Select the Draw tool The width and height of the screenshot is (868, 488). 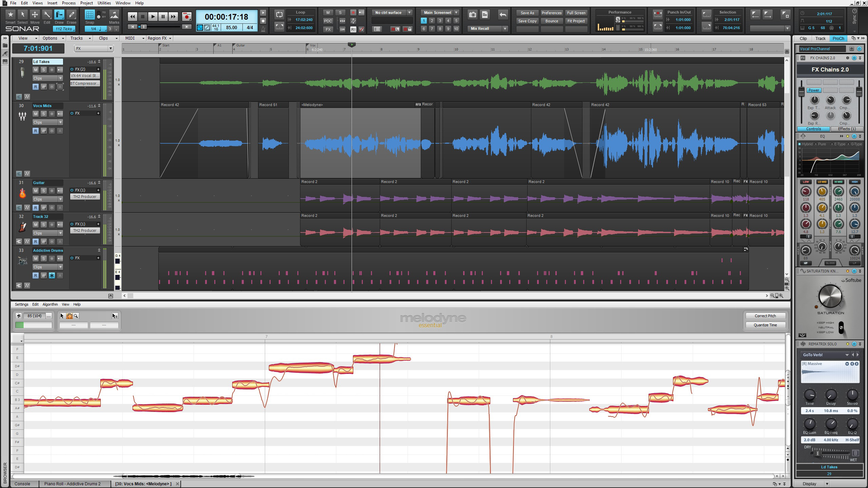tap(59, 15)
